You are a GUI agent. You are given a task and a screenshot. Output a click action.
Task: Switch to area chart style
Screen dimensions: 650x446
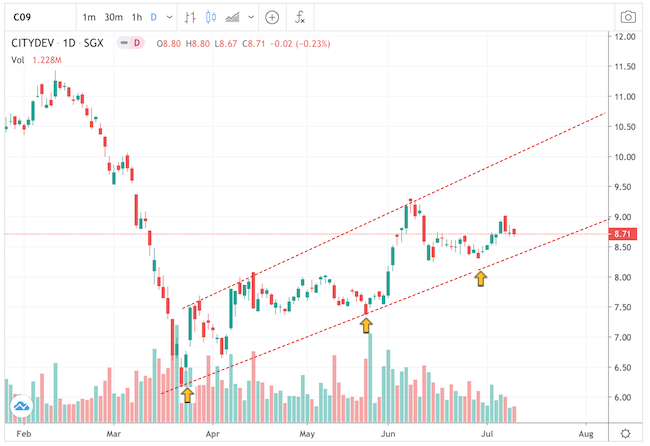(232, 17)
